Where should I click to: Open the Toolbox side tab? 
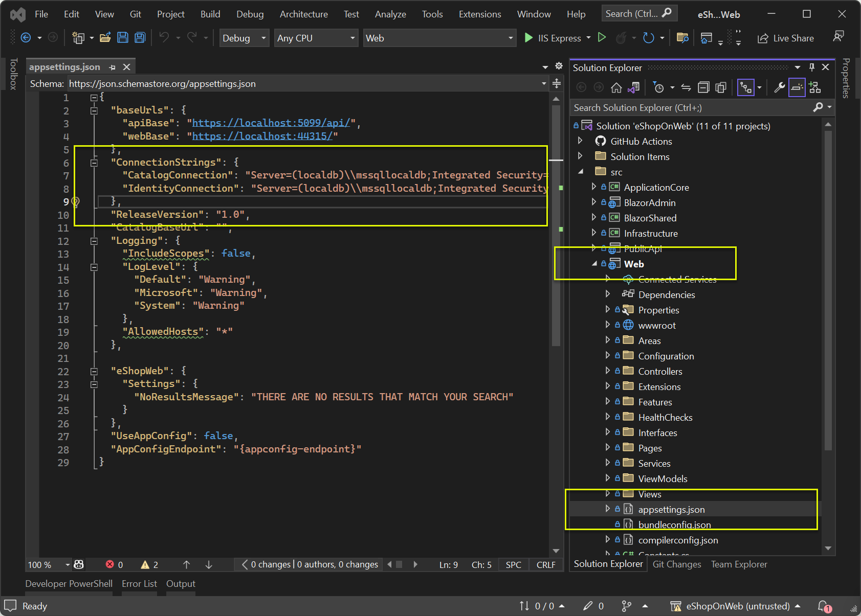point(14,74)
